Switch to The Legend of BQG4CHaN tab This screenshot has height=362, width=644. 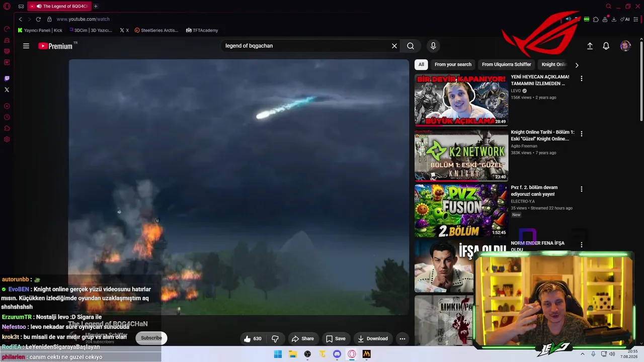59,7
